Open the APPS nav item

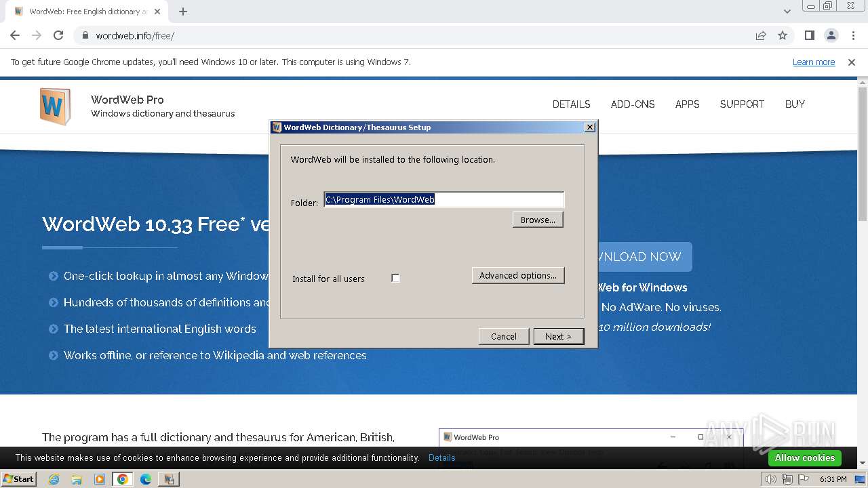[687, 104]
